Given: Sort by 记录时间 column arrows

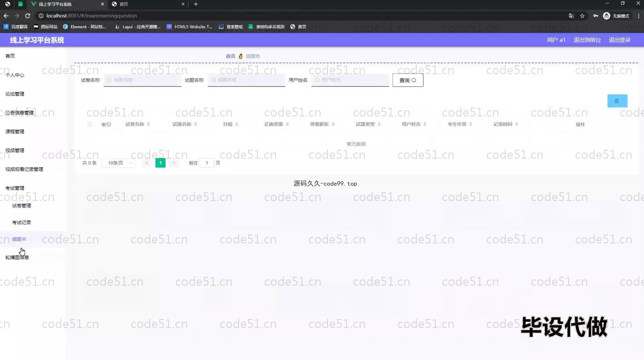Looking at the screenshot, I should pyautogui.click(x=517, y=124).
